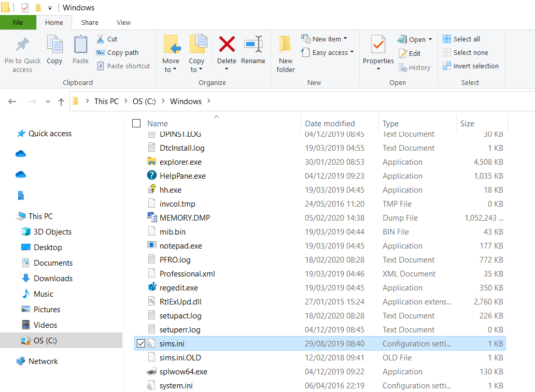This screenshot has height=392, width=535.
Task: Switch to the View ribbon tab
Action: coord(123,22)
